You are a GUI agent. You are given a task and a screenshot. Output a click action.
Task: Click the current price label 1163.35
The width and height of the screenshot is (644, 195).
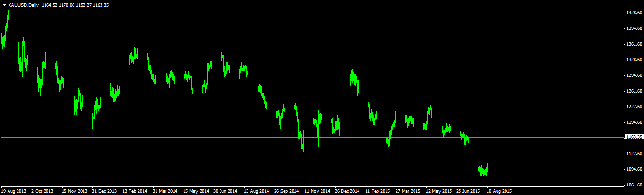(634, 137)
